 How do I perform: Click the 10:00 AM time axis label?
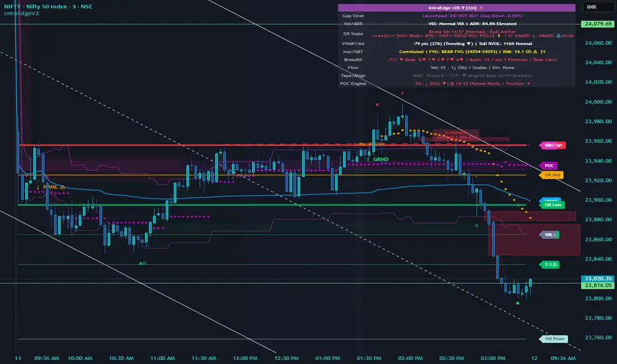click(80, 359)
